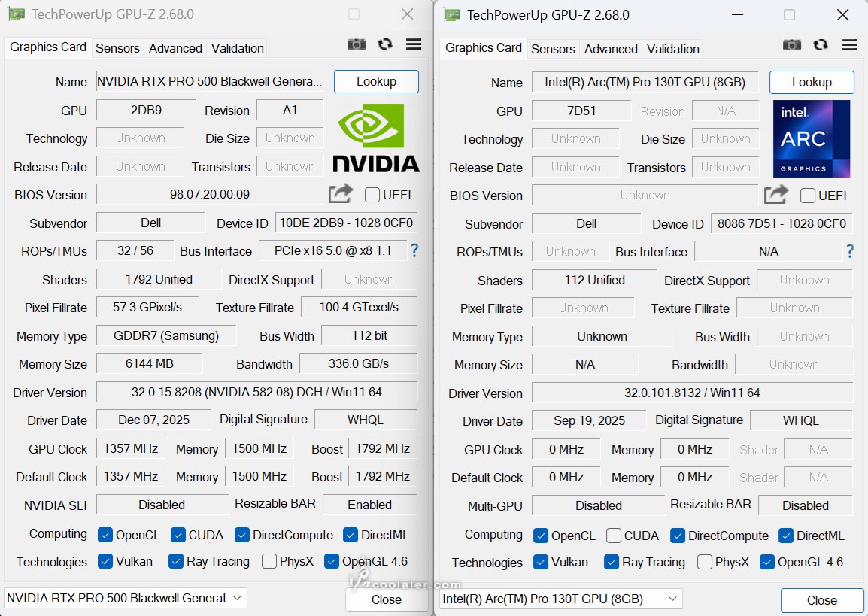Click Bus Interface PCIe x16 5.0 value
The width and height of the screenshot is (868, 616).
[x=332, y=250]
